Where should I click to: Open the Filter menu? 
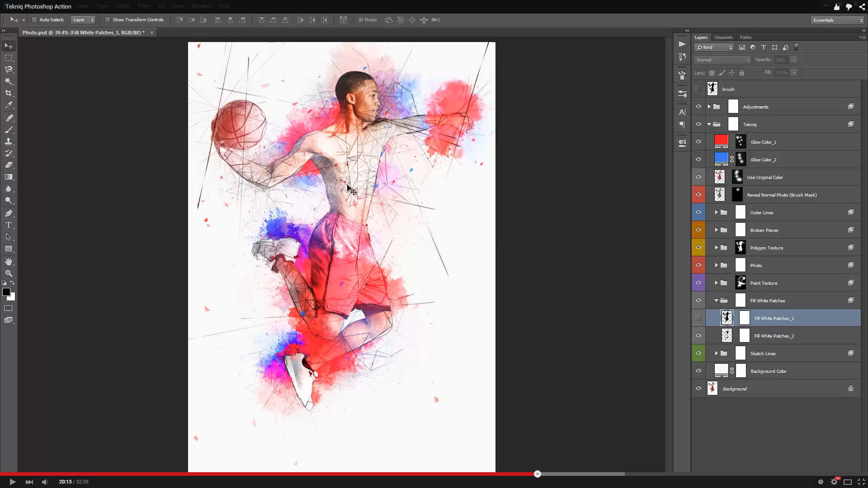coord(144,6)
